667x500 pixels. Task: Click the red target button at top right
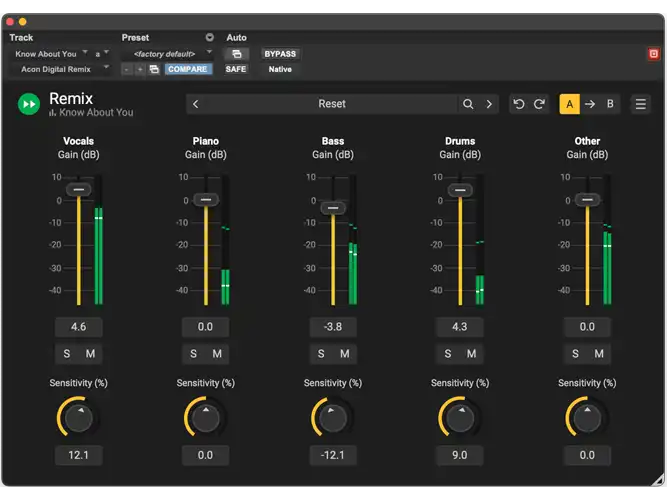(653, 54)
